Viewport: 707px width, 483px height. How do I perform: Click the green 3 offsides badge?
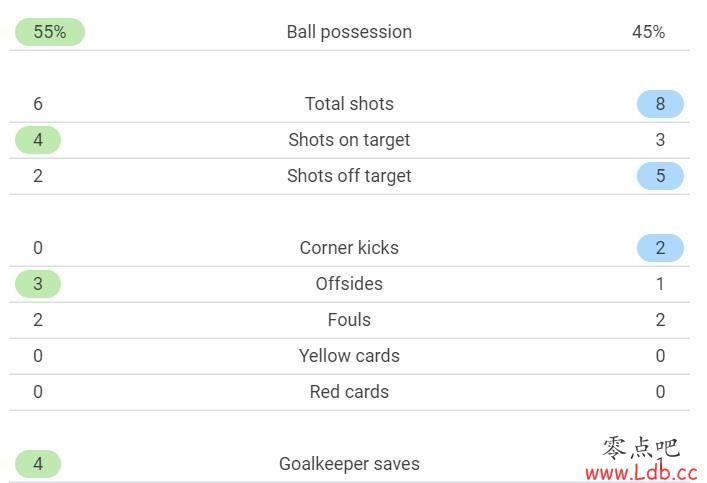38,284
